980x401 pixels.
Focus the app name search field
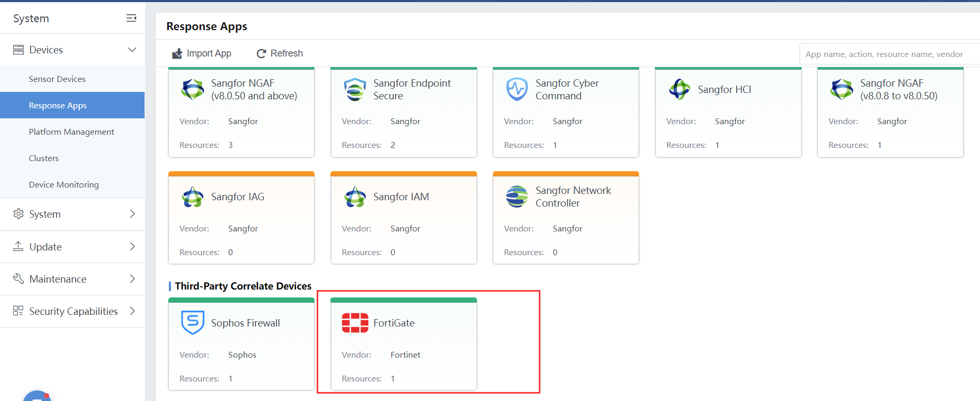pos(890,54)
